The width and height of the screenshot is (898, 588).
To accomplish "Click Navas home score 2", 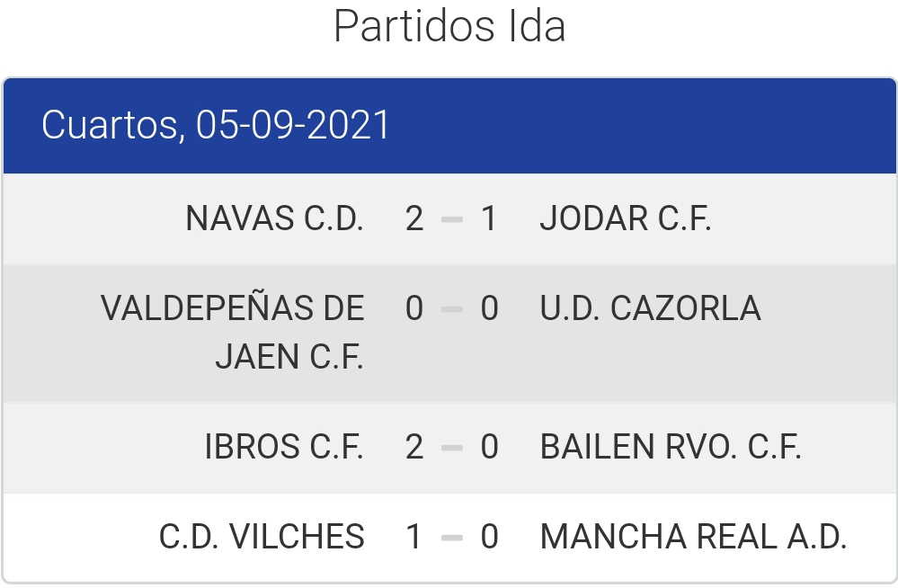I will pos(414,218).
